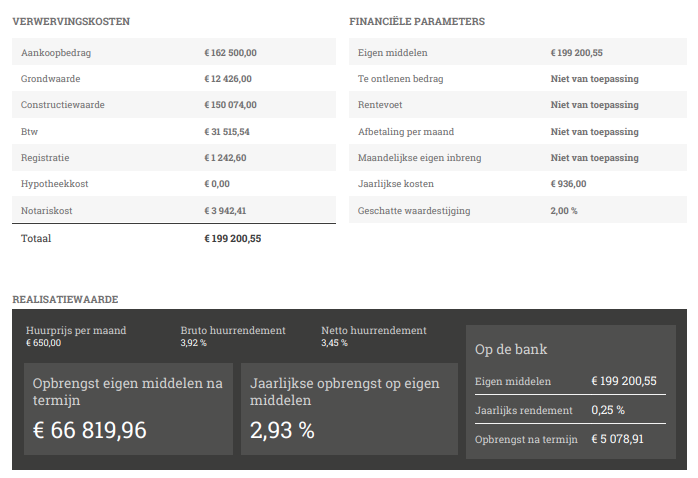Select the € 66 819,96 amount

click(x=89, y=430)
